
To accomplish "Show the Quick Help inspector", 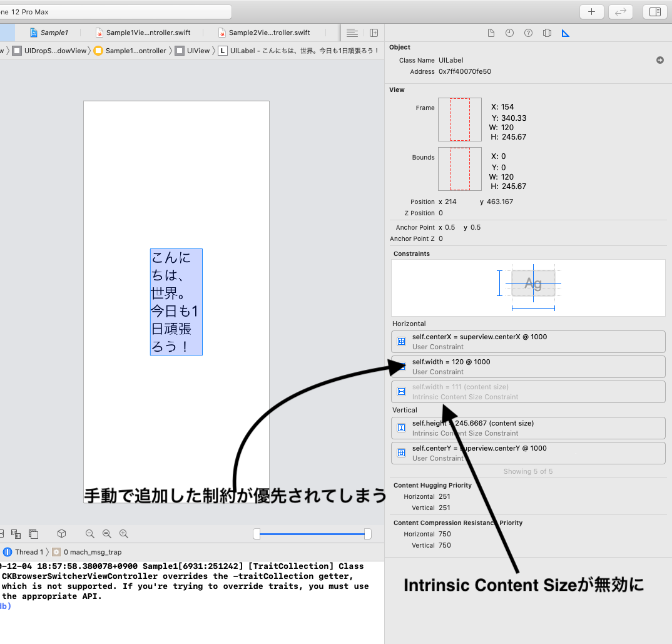I will click(x=529, y=33).
